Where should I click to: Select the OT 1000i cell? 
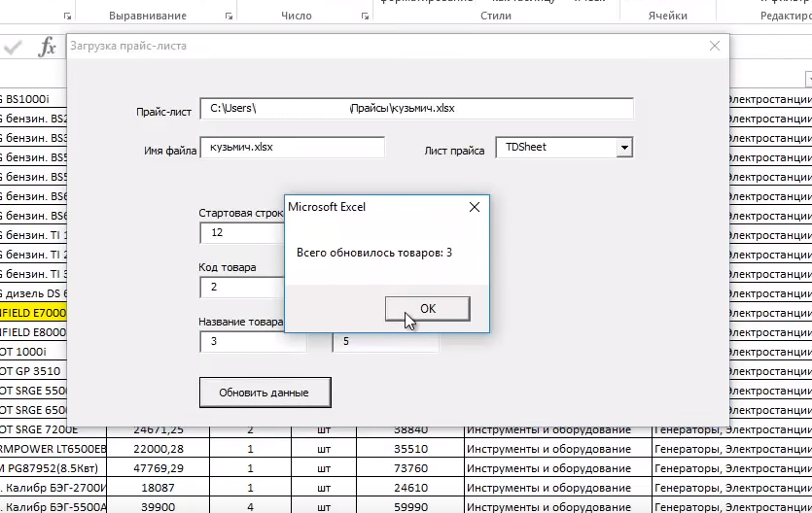click(33, 352)
